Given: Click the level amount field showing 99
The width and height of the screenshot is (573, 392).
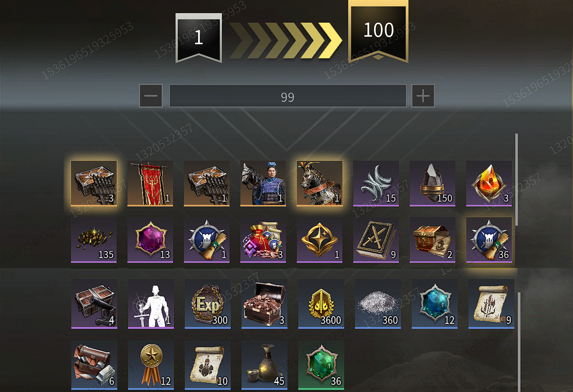Looking at the screenshot, I should coord(287,96).
